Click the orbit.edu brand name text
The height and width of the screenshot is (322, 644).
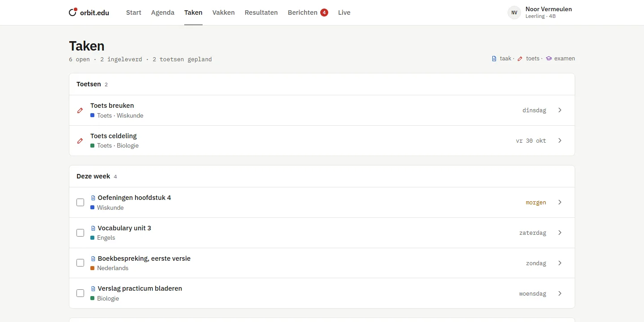click(x=95, y=13)
